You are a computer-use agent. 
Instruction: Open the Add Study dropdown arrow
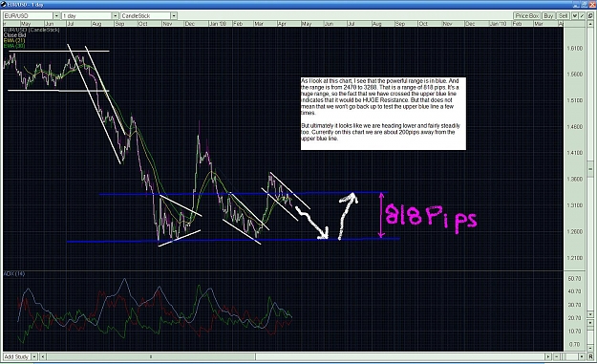tap(33, 356)
